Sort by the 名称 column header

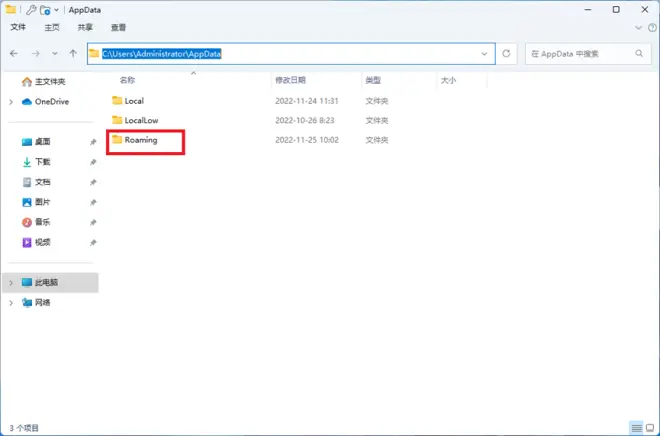[128, 80]
